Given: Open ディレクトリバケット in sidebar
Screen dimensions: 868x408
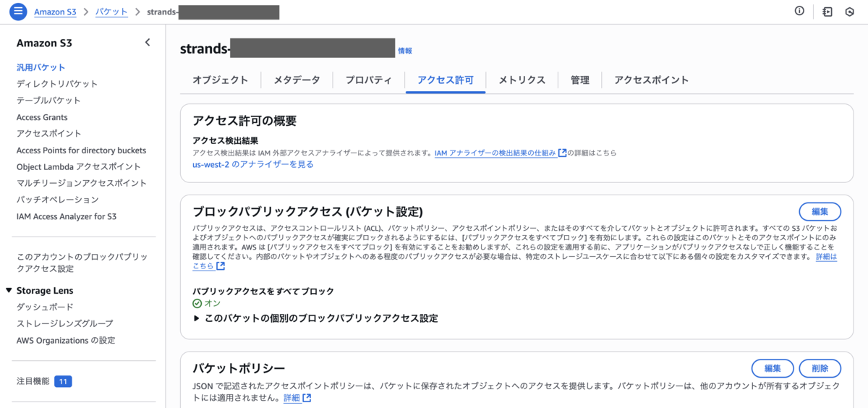Looking at the screenshot, I should pos(57,84).
